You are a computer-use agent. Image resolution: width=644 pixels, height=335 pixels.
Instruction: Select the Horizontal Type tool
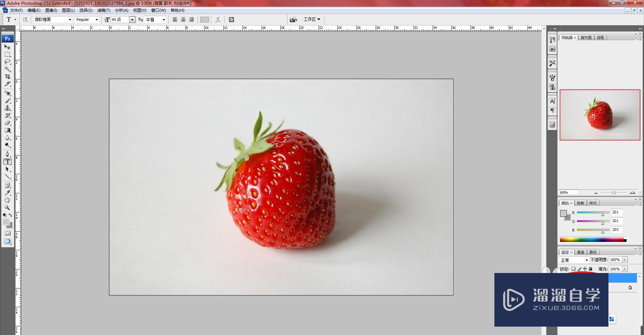7,161
